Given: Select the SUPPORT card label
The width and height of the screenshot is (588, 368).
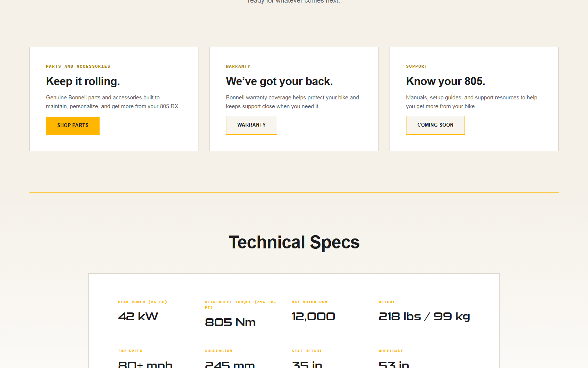Looking at the screenshot, I should (417, 66).
